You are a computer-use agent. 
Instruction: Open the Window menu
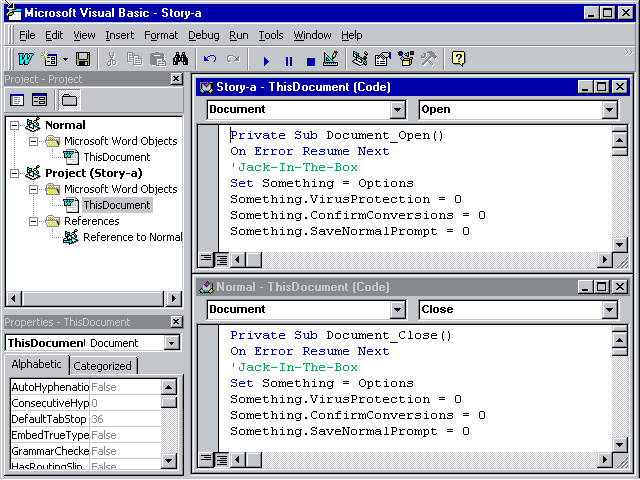click(x=312, y=36)
